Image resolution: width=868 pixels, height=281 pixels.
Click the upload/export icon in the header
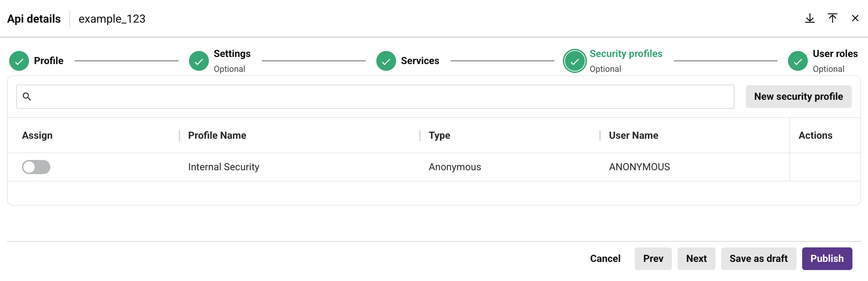click(x=833, y=18)
